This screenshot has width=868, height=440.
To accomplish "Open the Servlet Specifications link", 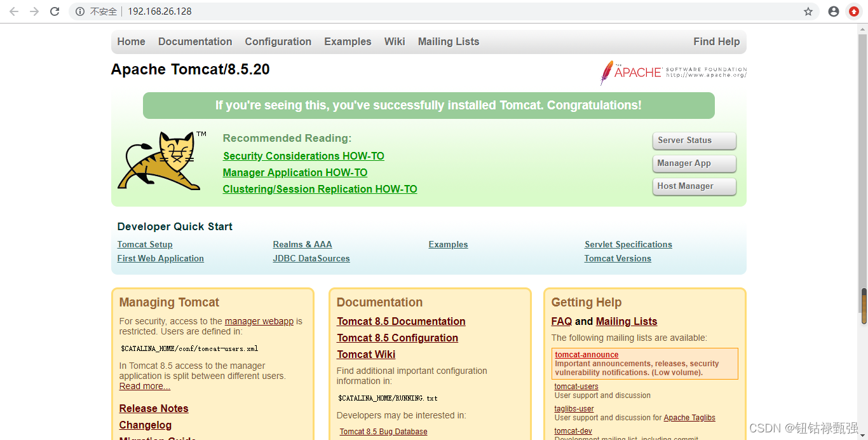I will (628, 244).
